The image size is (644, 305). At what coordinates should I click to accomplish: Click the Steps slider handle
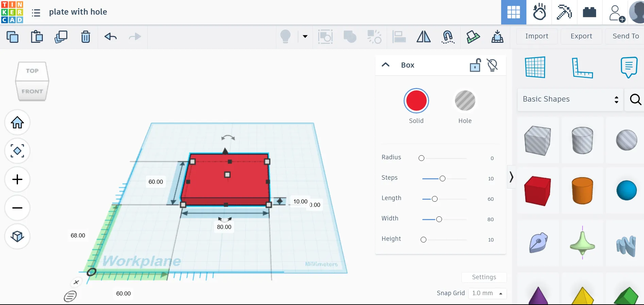tap(442, 179)
